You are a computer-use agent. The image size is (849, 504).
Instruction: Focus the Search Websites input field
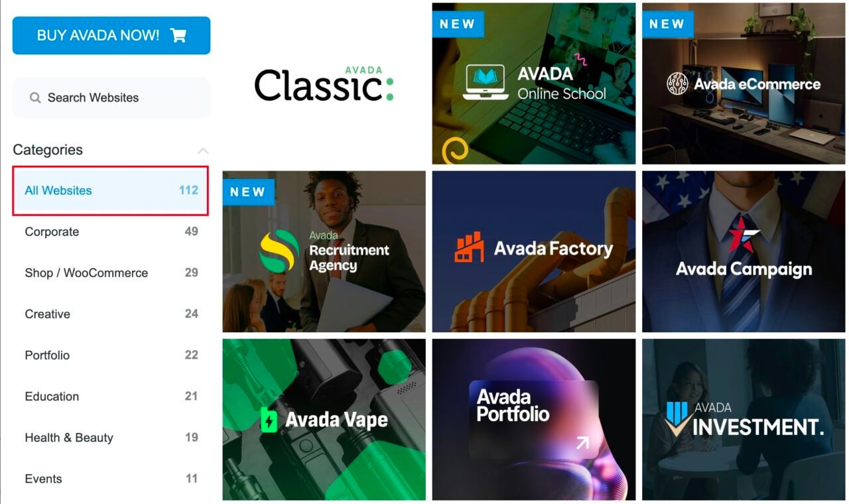pos(111,97)
